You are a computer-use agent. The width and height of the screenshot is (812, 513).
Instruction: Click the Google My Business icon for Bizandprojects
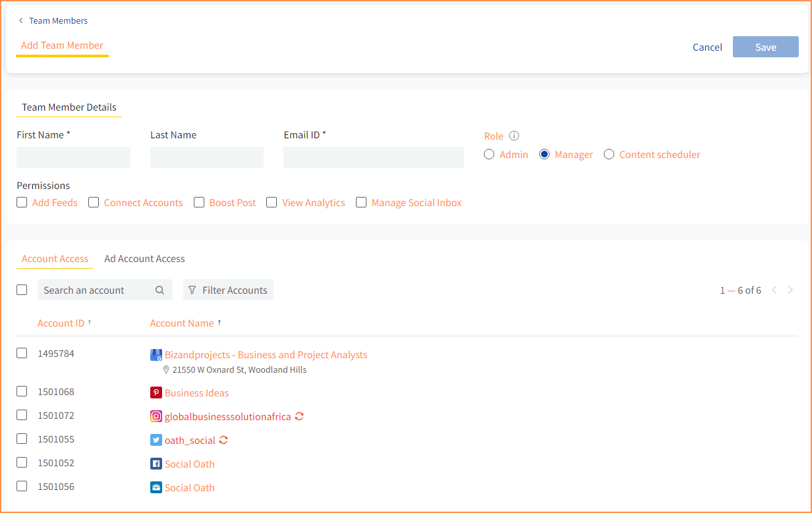point(156,355)
